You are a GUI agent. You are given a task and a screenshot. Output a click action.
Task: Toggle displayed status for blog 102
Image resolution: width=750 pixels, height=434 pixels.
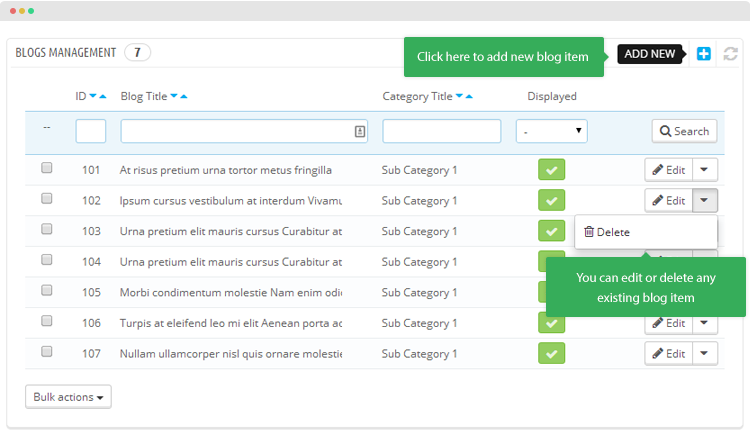551,200
